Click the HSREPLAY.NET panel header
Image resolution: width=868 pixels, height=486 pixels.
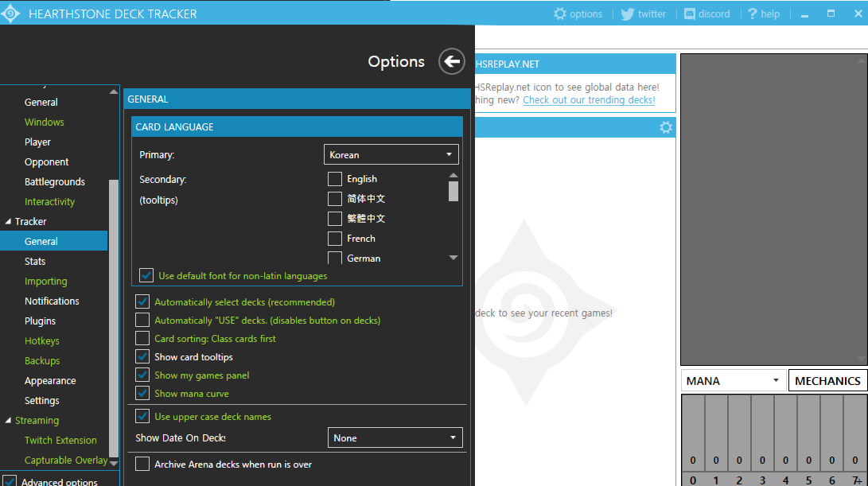pos(575,64)
